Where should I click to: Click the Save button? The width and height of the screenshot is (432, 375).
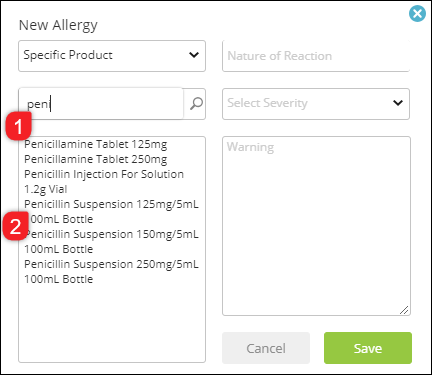pos(368,348)
